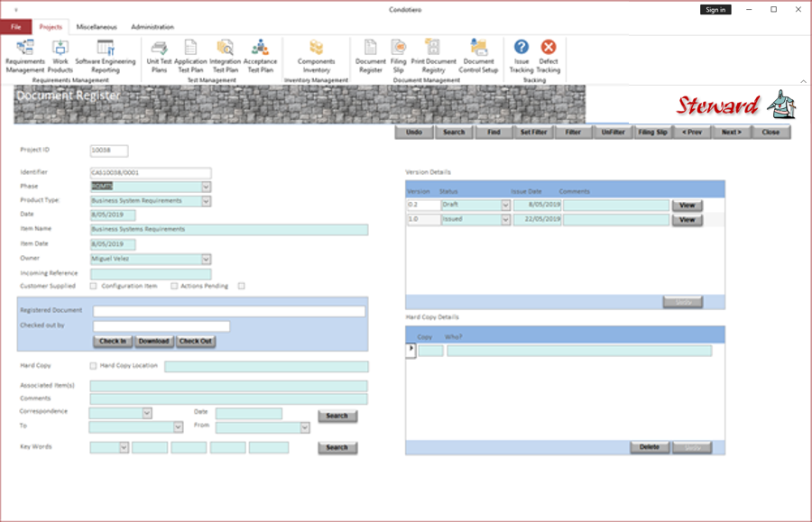The image size is (812, 522).
Task: Open Document Control Setup
Action: pos(478,56)
